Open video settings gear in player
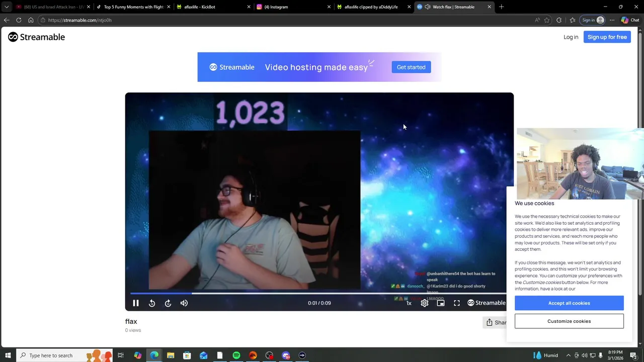Image resolution: width=644 pixels, height=362 pixels. click(425, 303)
